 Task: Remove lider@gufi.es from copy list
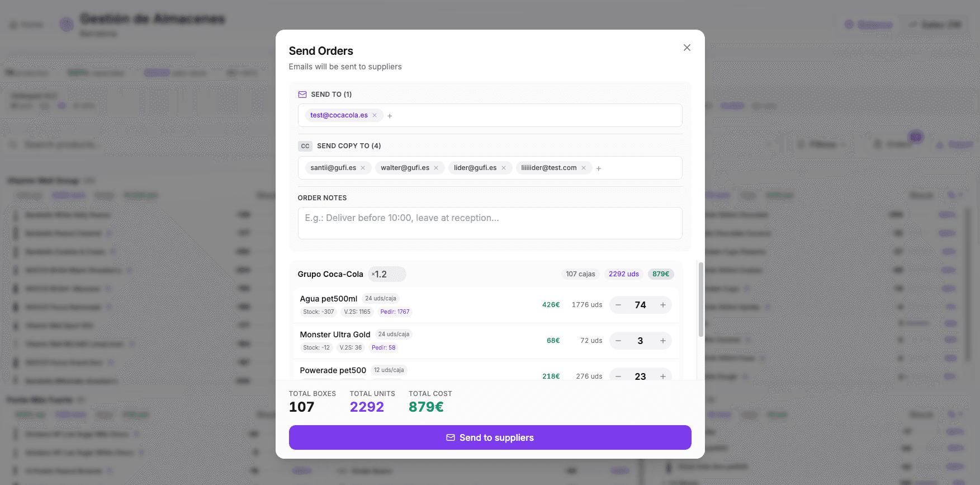pyautogui.click(x=504, y=168)
